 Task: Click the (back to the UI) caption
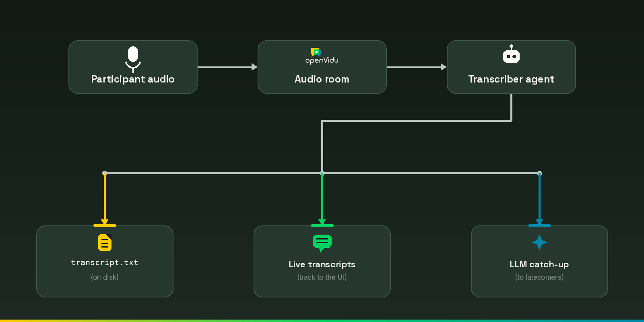(322, 277)
